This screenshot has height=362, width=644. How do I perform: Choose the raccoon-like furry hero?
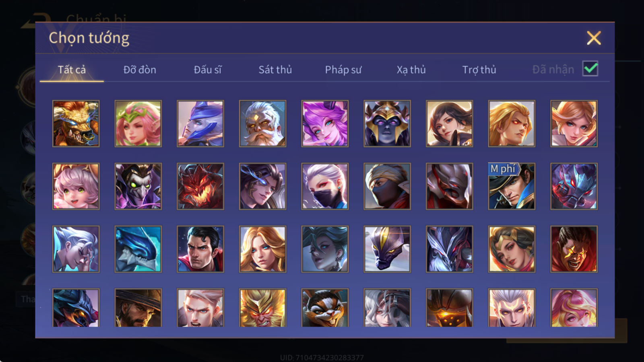tap(325, 307)
